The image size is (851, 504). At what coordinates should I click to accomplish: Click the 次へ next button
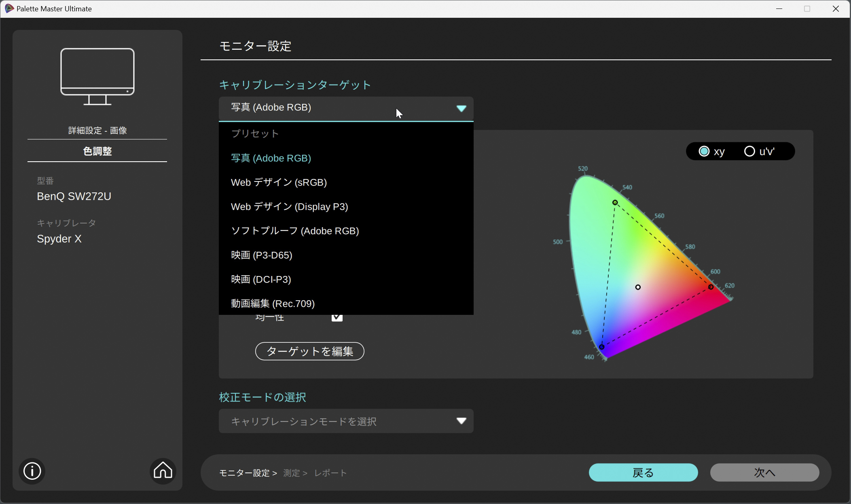(764, 472)
